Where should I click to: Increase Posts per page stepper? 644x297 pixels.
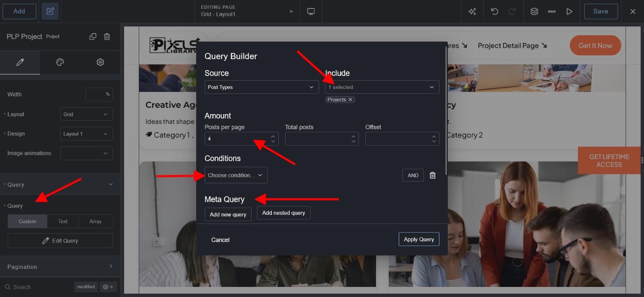click(273, 136)
